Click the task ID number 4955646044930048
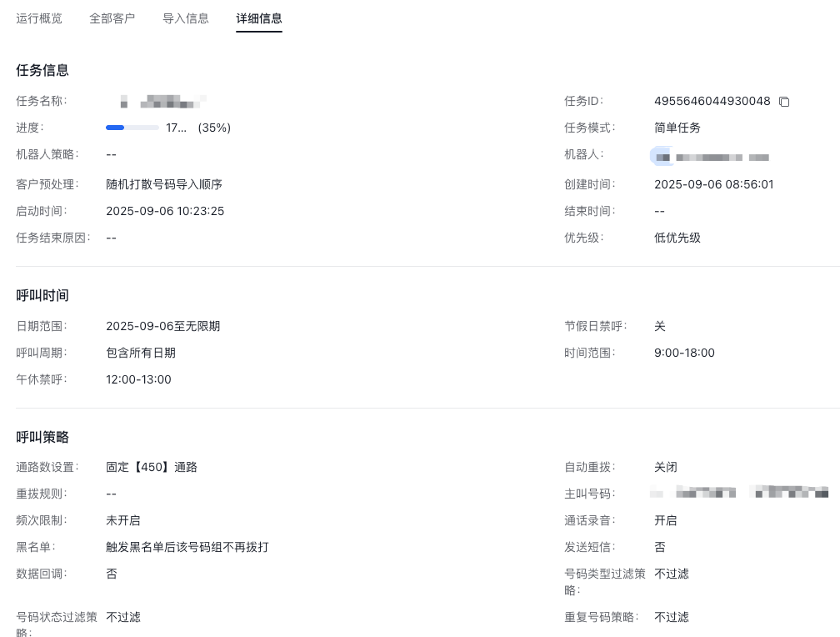This screenshot has width=840, height=637. coord(712,101)
